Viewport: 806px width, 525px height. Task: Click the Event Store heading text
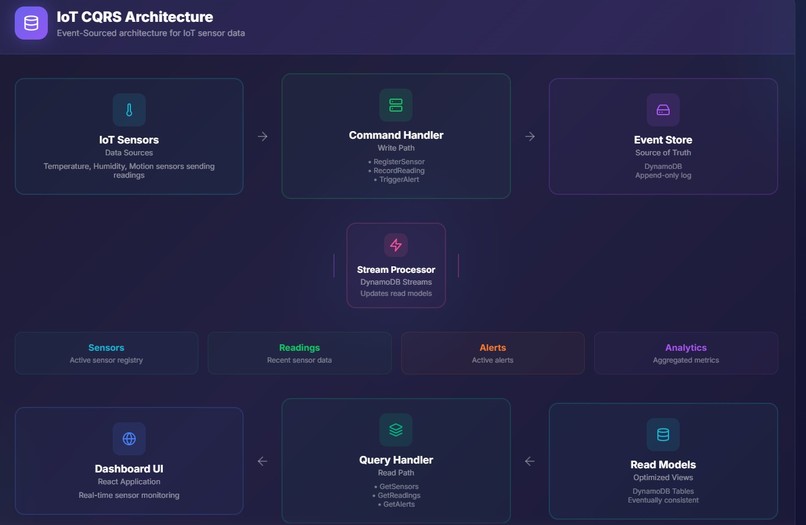coord(663,140)
